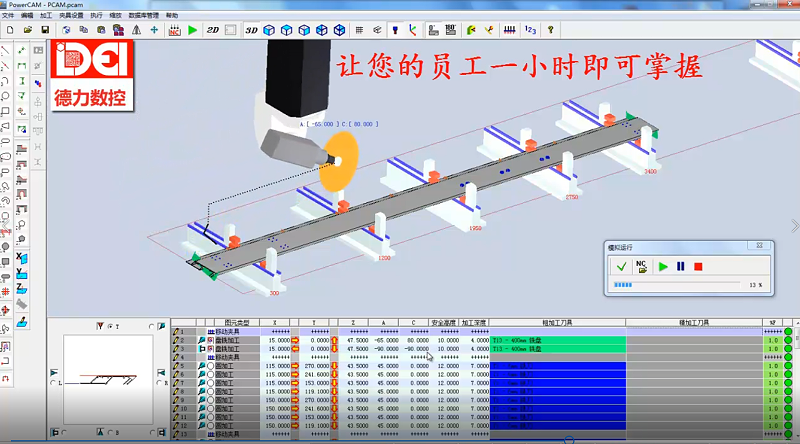The height and width of the screenshot is (444, 800).
Task: Switch to 3D view mode
Action: [252, 30]
